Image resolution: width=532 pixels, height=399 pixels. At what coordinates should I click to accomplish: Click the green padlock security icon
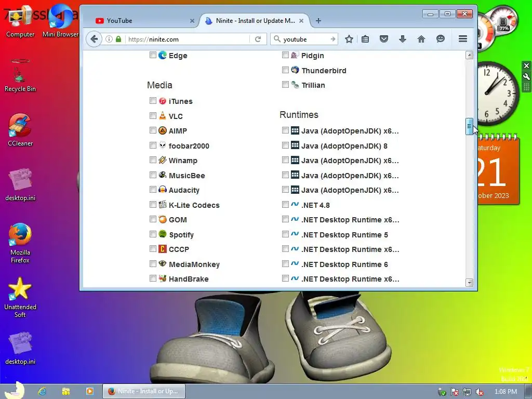tap(118, 39)
